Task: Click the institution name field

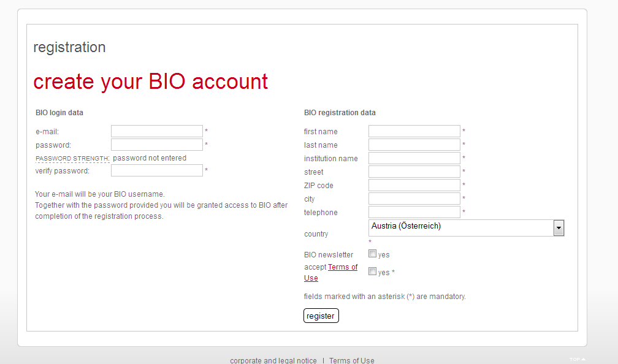Action: tap(414, 158)
